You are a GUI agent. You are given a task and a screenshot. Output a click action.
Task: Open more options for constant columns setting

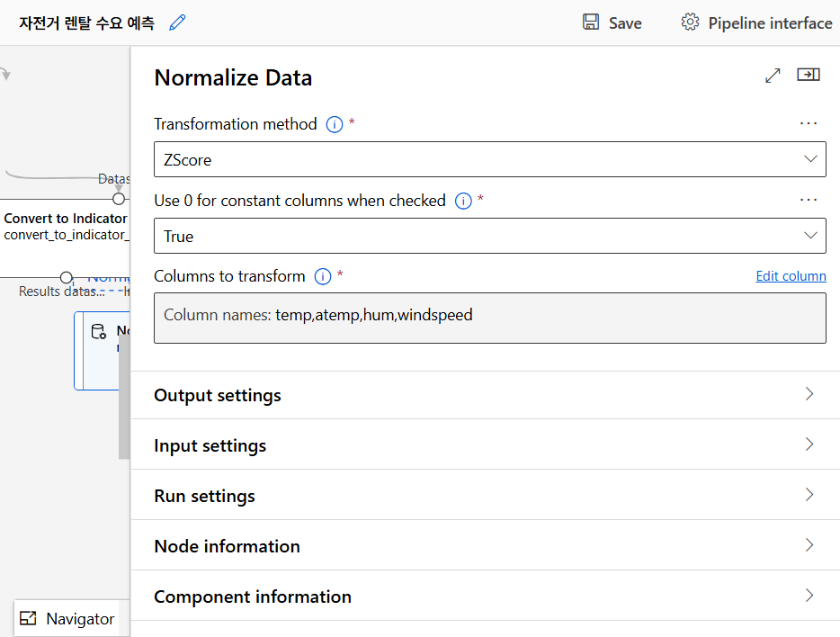[809, 200]
